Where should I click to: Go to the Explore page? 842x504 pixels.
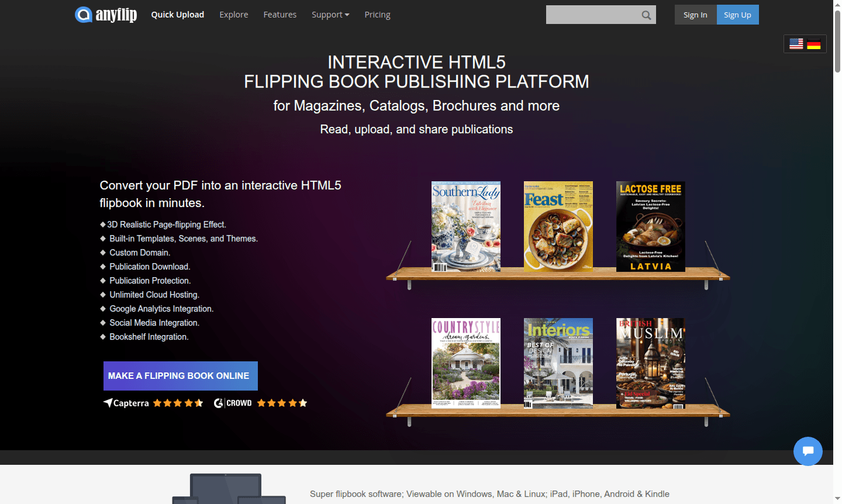point(233,15)
